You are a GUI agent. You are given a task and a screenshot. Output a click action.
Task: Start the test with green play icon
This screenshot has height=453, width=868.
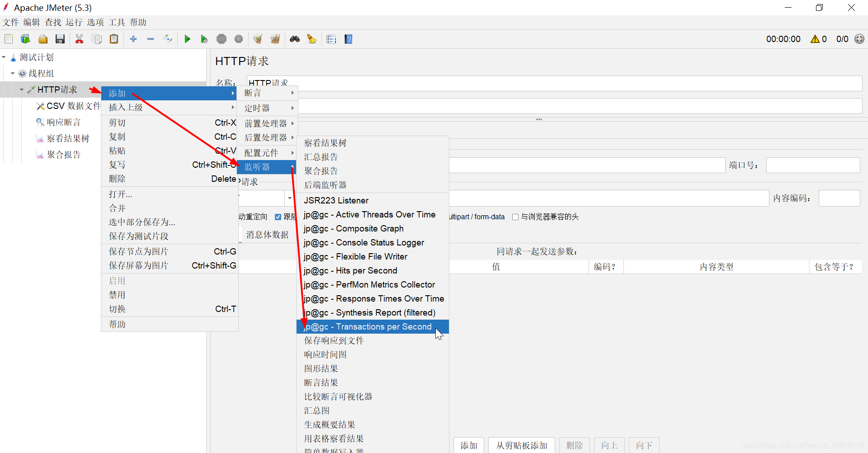click(187, 39)
